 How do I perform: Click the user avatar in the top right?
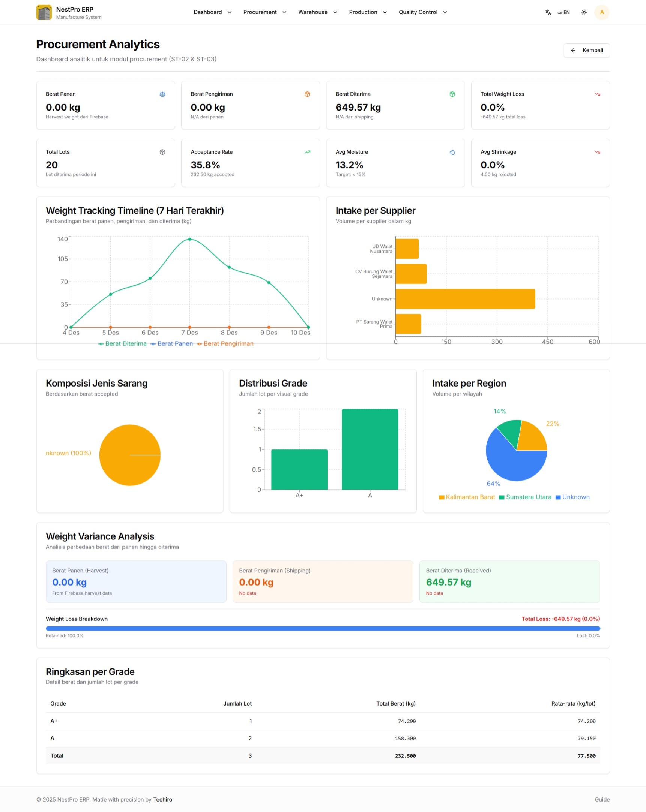point(602,12)
